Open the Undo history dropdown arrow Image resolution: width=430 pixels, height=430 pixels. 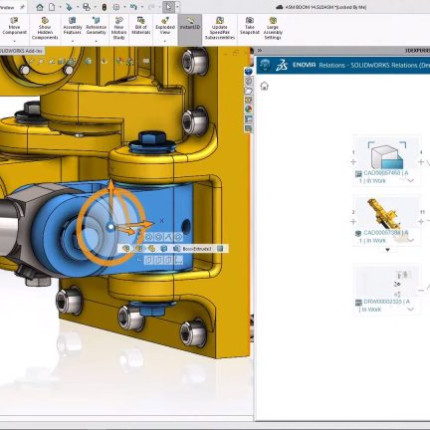click(142, 7)
